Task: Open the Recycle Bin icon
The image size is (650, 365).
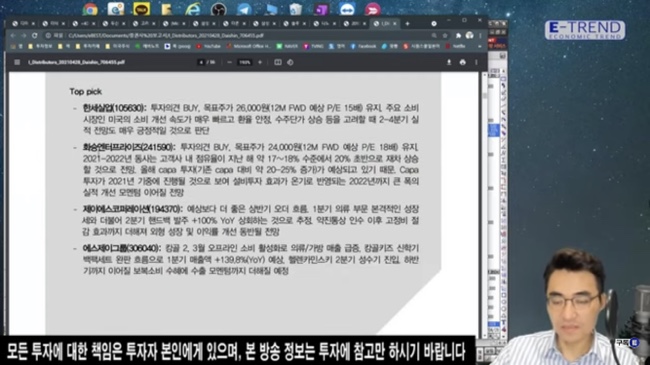Action: tap(296, 9)
